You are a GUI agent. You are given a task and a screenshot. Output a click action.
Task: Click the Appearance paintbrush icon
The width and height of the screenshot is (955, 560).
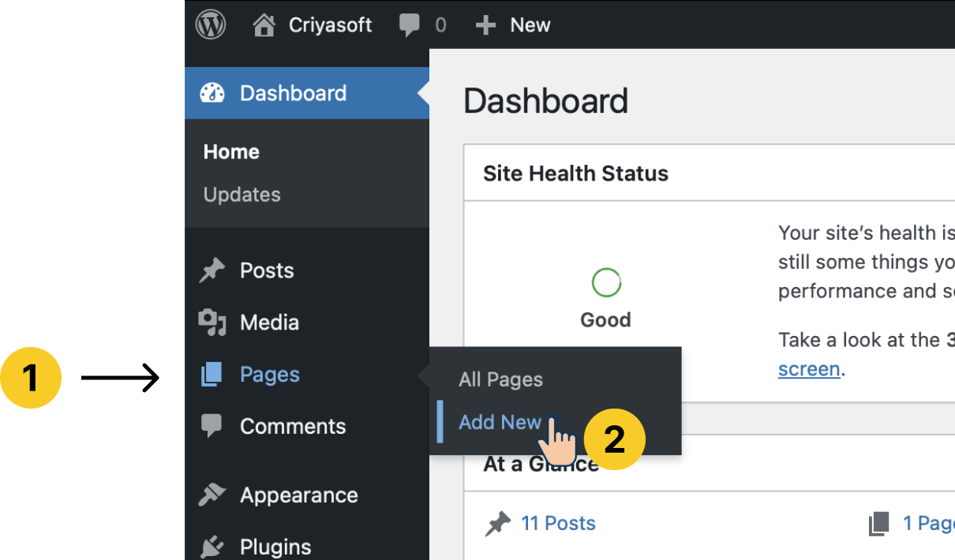coord(212,495)
